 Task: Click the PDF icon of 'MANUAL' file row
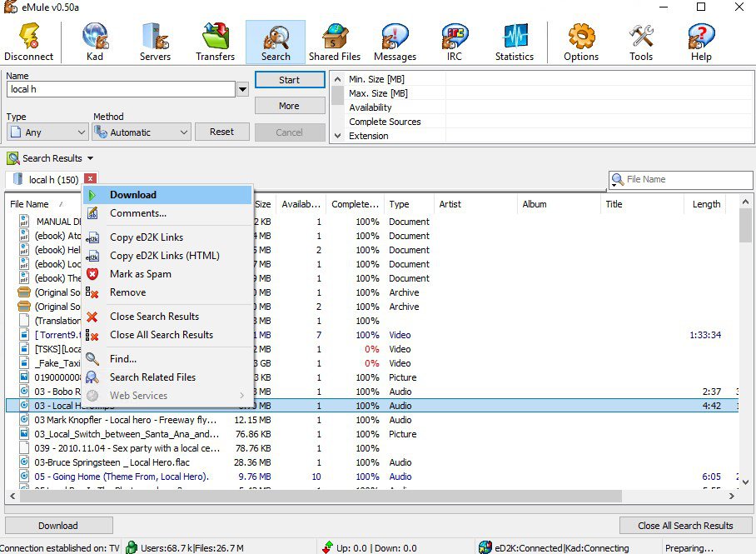(23, 222)
